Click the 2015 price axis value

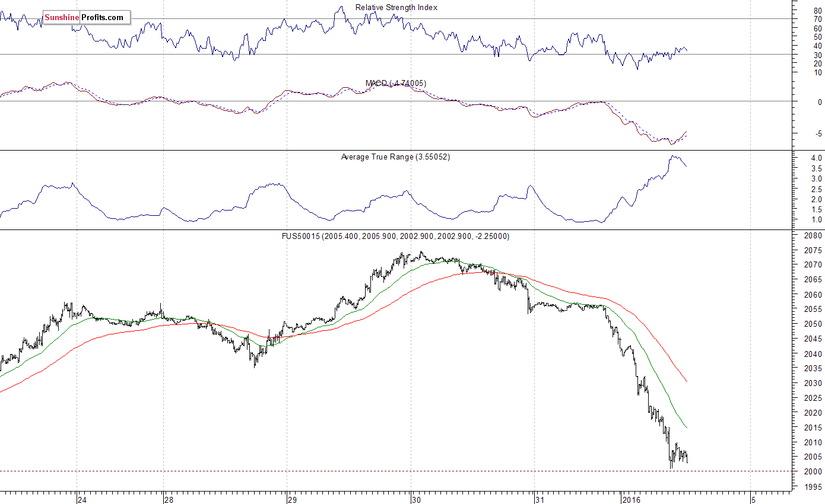point(813,428)
